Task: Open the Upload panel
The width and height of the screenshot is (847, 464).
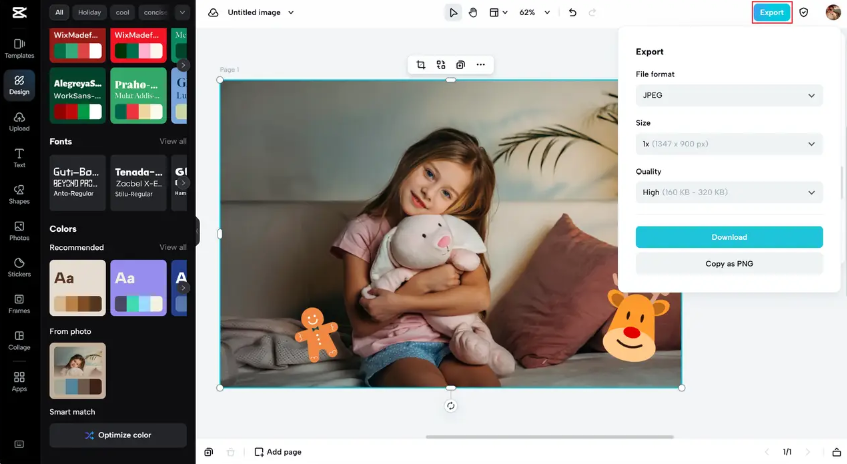Action: [19, 122]
